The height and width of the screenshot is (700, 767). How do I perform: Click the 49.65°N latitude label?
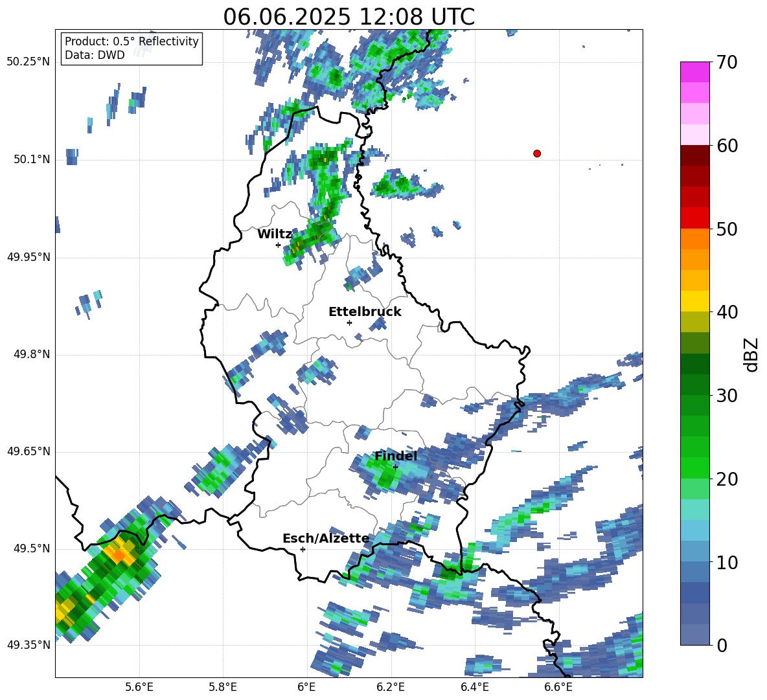point(29,451)
